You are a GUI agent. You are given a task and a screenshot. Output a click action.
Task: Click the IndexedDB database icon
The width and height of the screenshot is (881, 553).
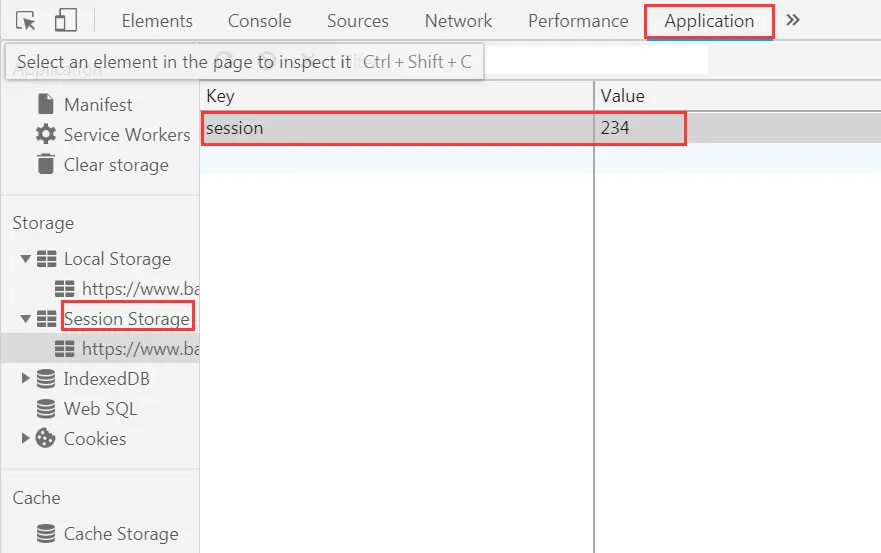click(x=45, y=379)
